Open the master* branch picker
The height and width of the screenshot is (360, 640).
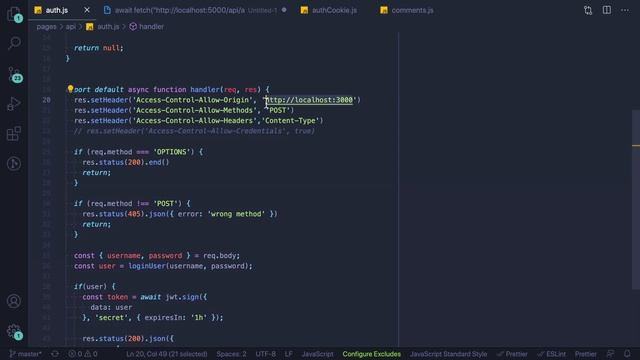click(x=25, y=354)
